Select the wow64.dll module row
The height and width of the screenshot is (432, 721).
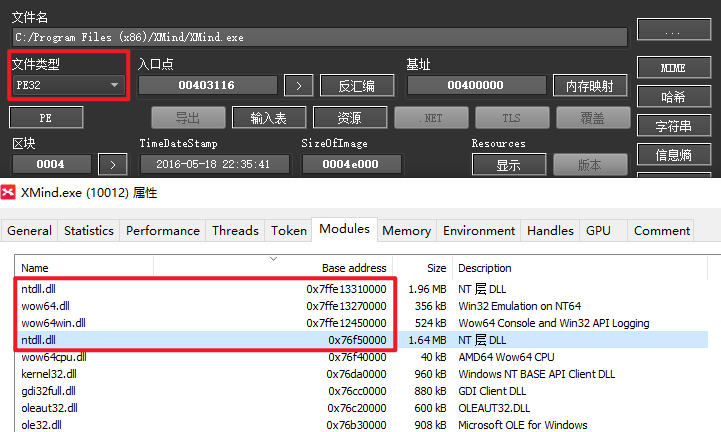(x=361, y=306)
